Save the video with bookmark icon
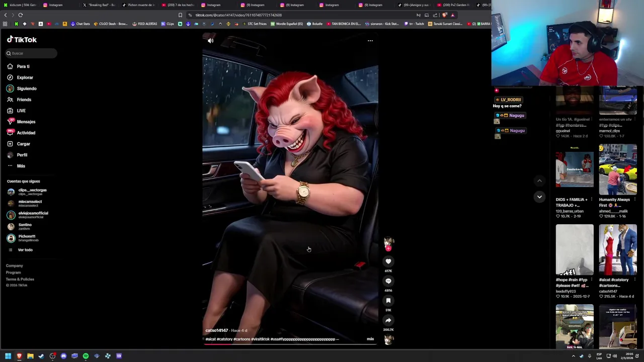 coord(388,301)
